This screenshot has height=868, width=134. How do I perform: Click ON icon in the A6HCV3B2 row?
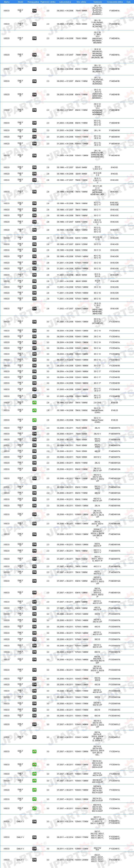click(34, 309)
